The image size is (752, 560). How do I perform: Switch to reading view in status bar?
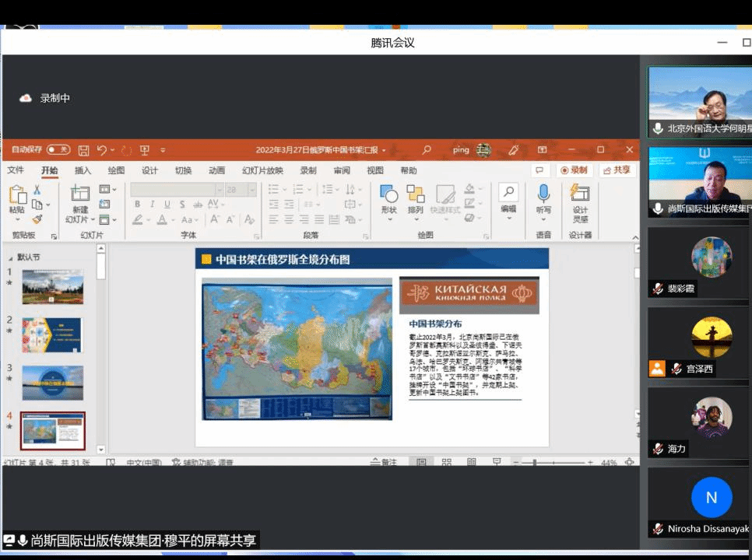472,462
